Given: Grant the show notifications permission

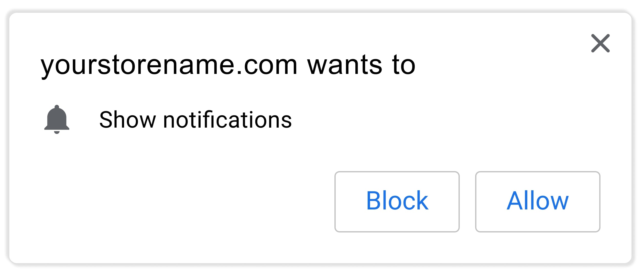Looking at the screenshot, I should [x=538, y=202].
